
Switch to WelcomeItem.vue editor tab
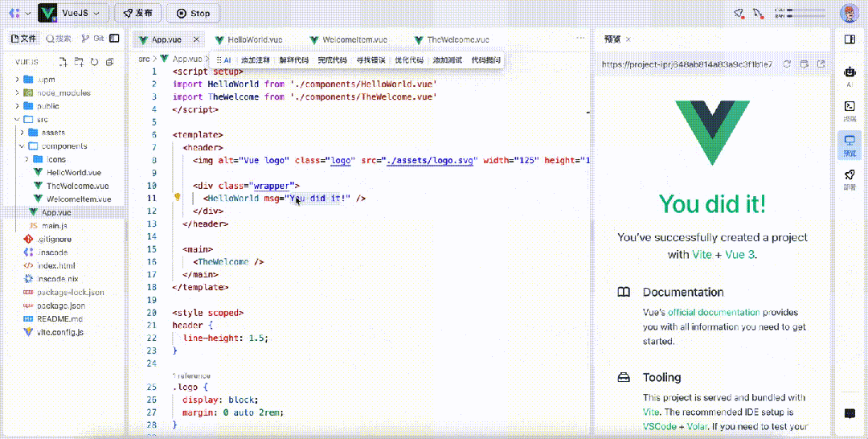tap(348, 40)
